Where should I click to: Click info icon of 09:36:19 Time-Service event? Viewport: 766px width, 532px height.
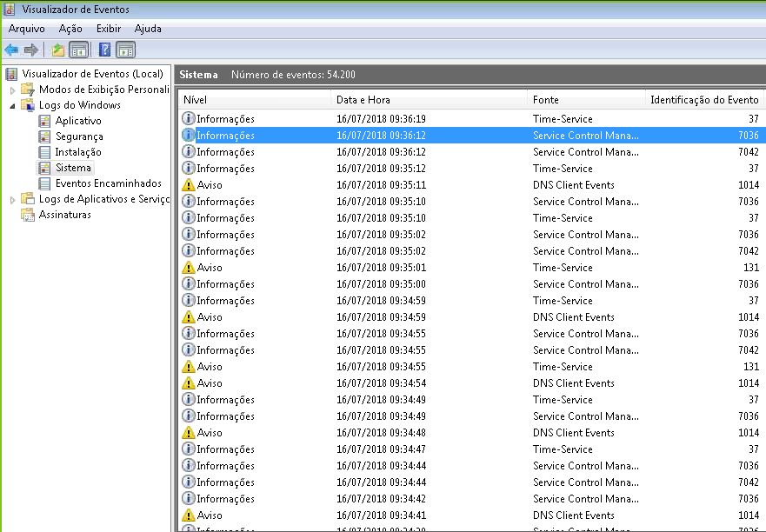click(x=188, y=118)
